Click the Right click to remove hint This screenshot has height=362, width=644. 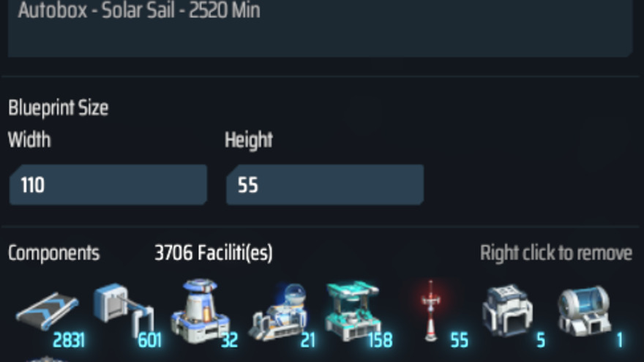point(556,253)
